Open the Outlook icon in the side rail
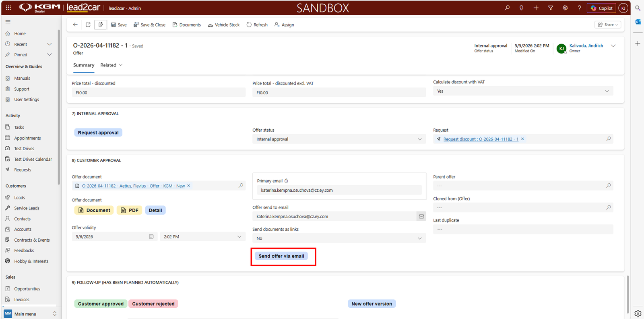644x319 pixels. [638, 22]
